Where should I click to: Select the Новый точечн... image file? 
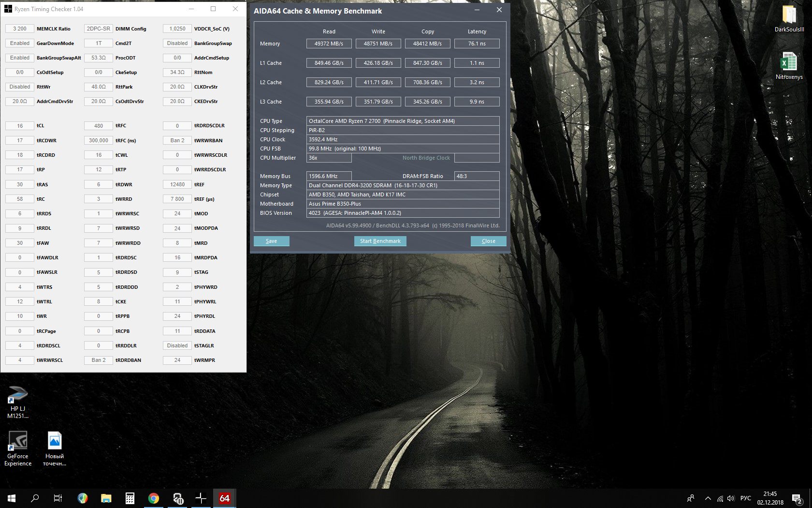coord(55,449)
